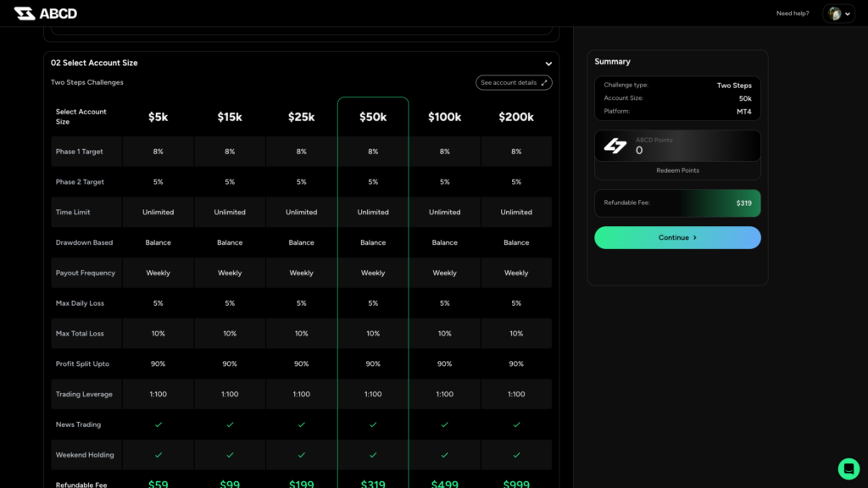Viewport: 868px width, 488px height.
Task: Click the user profile avatar
Action: [835, 14]
